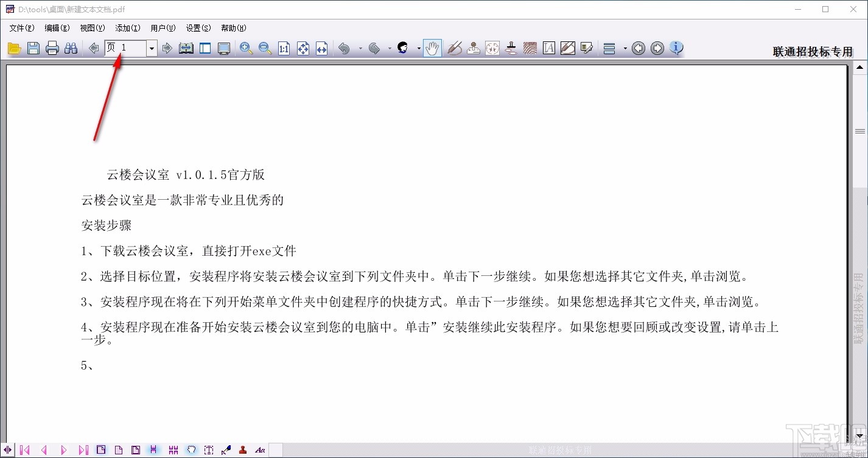Toggle the sidebar panel layout icon
Screen dimensions: 868x458
(x=205, y=49)
